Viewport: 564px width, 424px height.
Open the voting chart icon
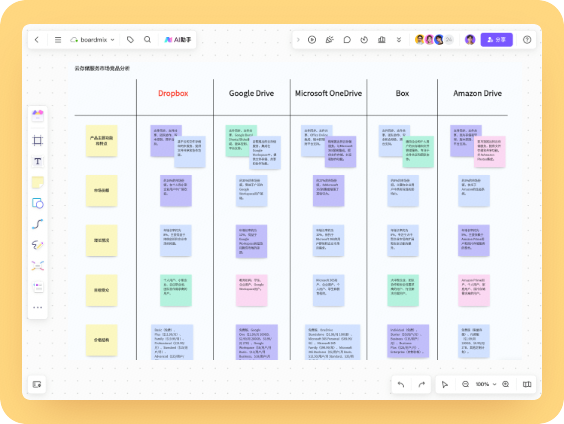(382, 40)
